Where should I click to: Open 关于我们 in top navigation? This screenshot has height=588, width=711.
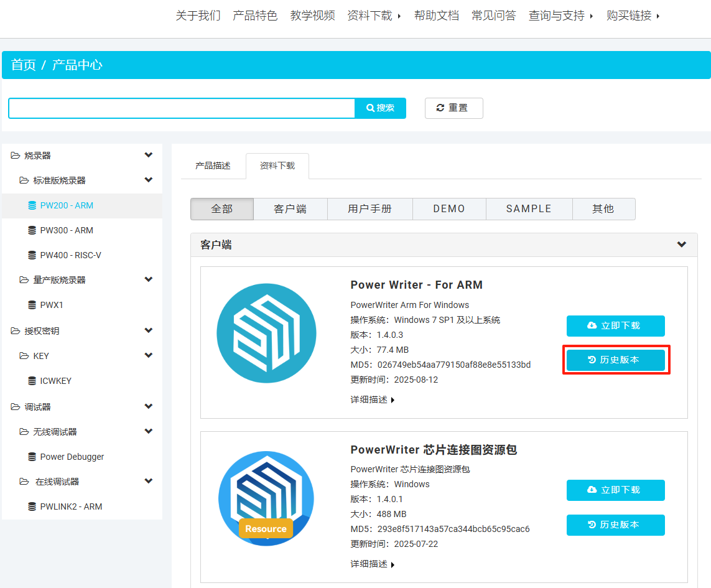[198, 16]
